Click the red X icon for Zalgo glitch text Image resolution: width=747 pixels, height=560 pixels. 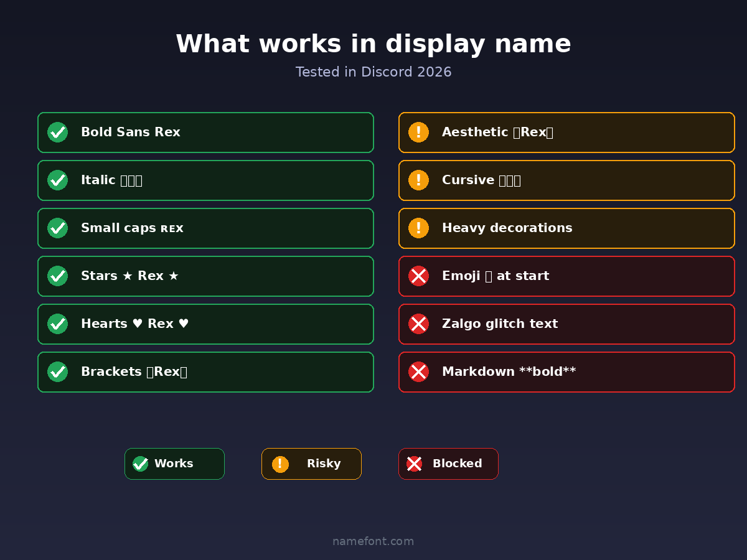click(418, 324)
